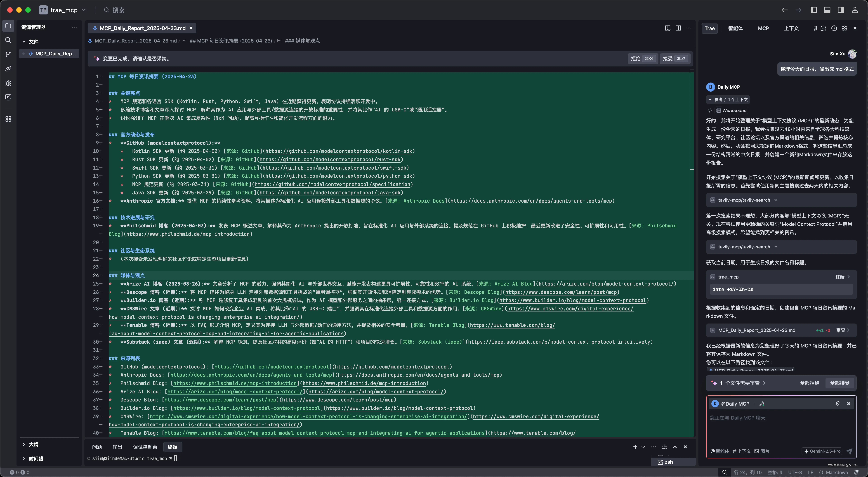This screenshot has width=868, height=477.
Task: Toggle the right AI sidebar layout
Action: click(x=841, y=10)
